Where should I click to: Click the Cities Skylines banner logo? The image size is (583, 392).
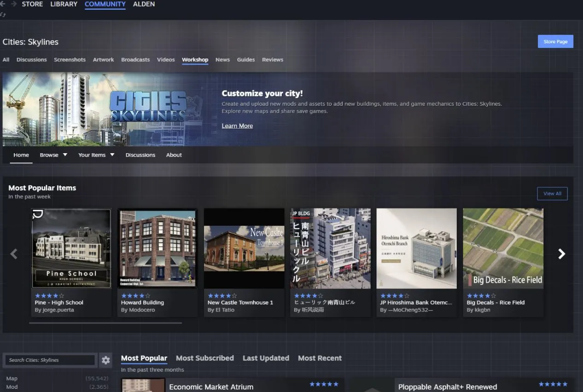[148, 106]
